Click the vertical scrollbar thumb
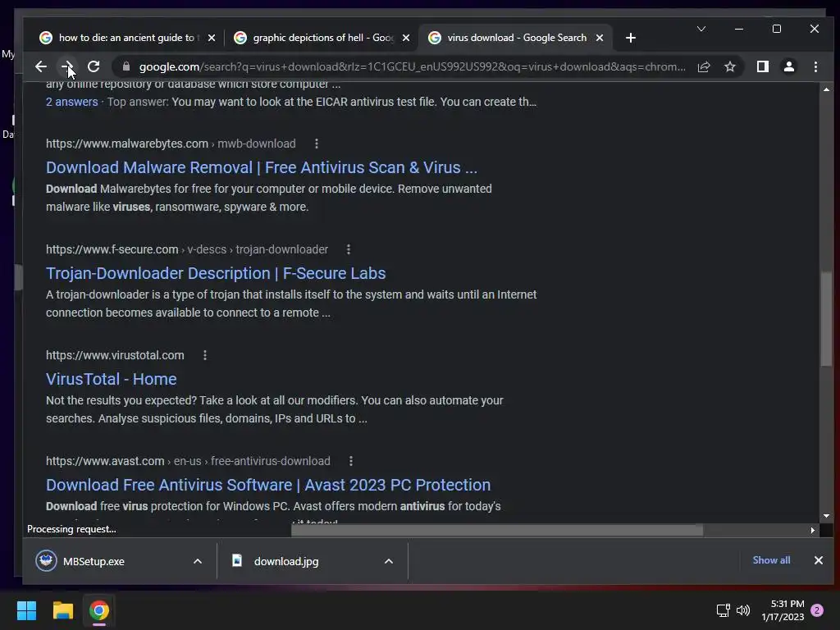 (826, 319)
